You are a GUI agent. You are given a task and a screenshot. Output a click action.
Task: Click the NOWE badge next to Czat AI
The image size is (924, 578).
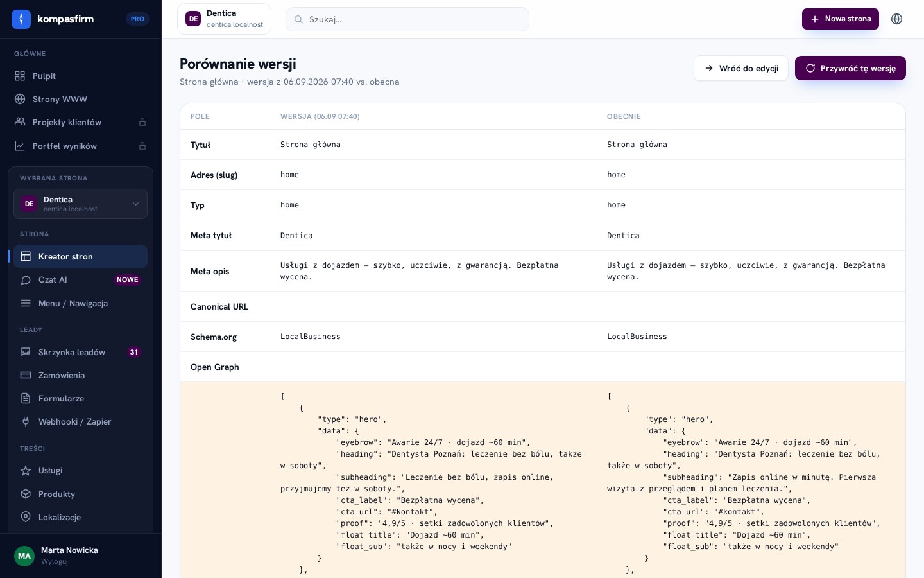(127, 279)
